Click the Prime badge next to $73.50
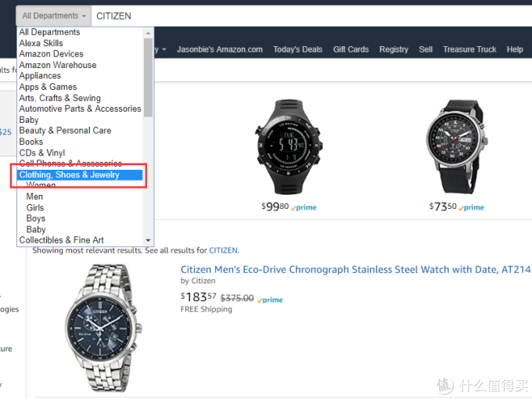This screenshot has width=532, height=399. click(x=471, y=207)
